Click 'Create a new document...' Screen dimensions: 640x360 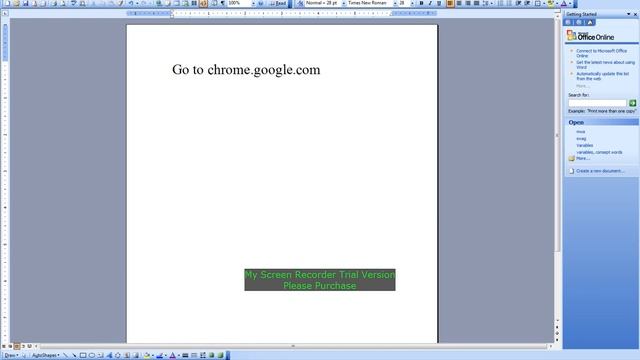pos(600,171)
